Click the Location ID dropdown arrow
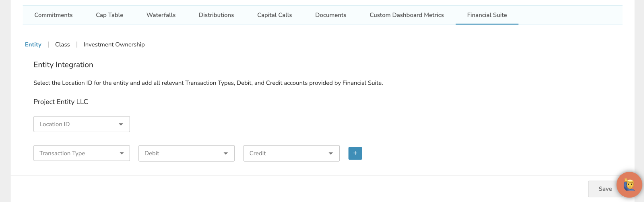The image size is (644, 202). tap(121, 124)
